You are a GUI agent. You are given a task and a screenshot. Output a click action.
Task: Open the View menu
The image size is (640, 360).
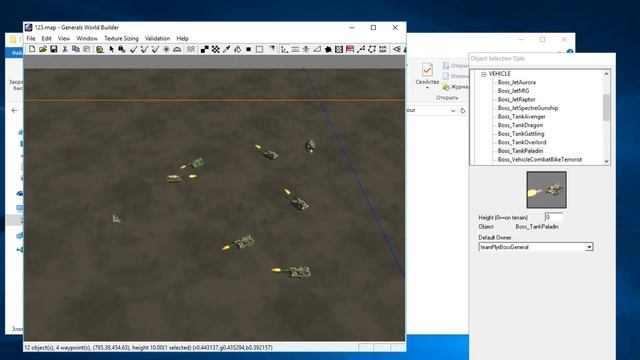[64, 38]
